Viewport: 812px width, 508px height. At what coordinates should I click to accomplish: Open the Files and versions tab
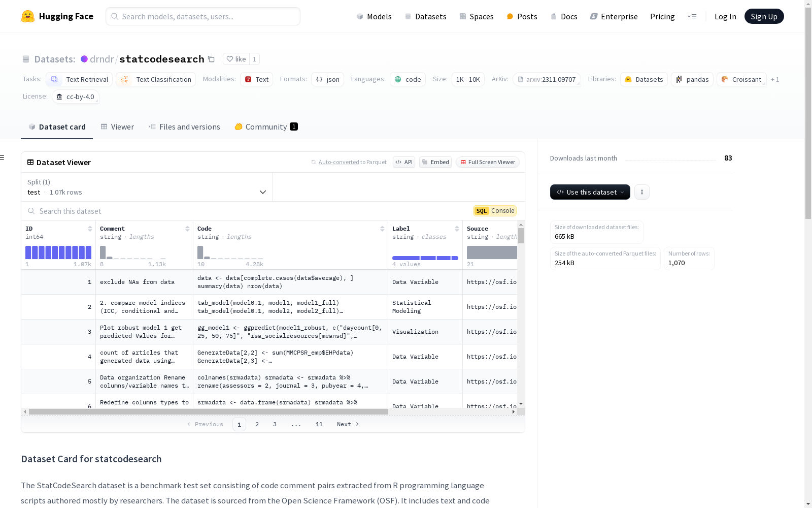click(x=184, y=127)
